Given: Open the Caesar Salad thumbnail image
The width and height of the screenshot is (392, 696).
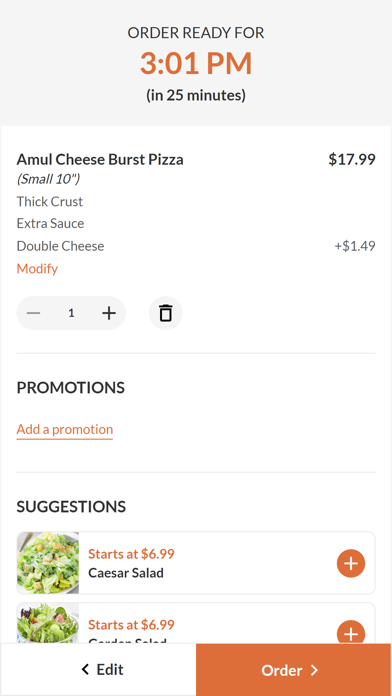Looking at the screenshot, I should [48, 563].
